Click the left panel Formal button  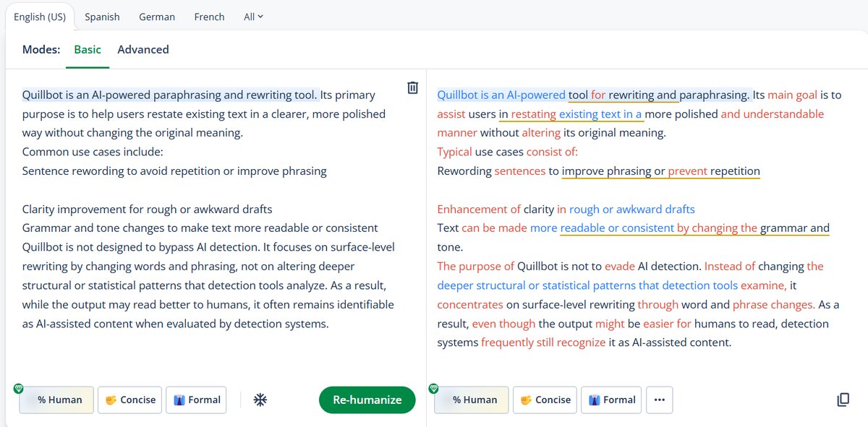click(x=196, y=400)
